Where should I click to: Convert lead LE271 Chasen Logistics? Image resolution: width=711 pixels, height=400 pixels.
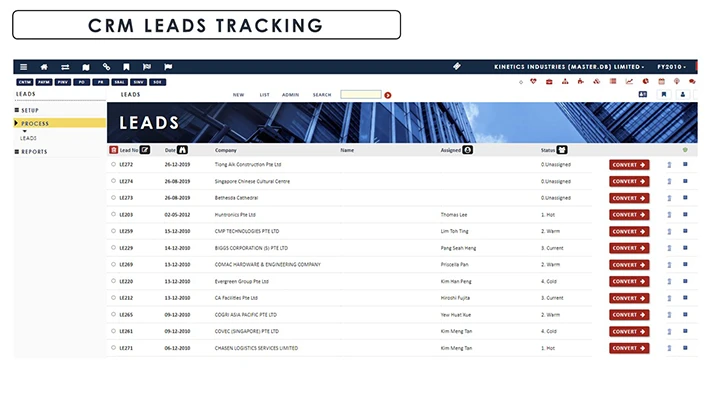point(629,348)
